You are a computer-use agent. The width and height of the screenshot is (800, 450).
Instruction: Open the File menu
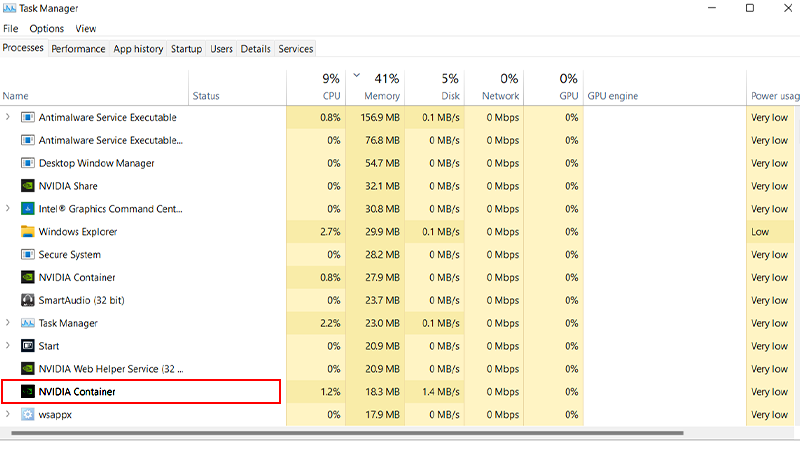[10, 29]
